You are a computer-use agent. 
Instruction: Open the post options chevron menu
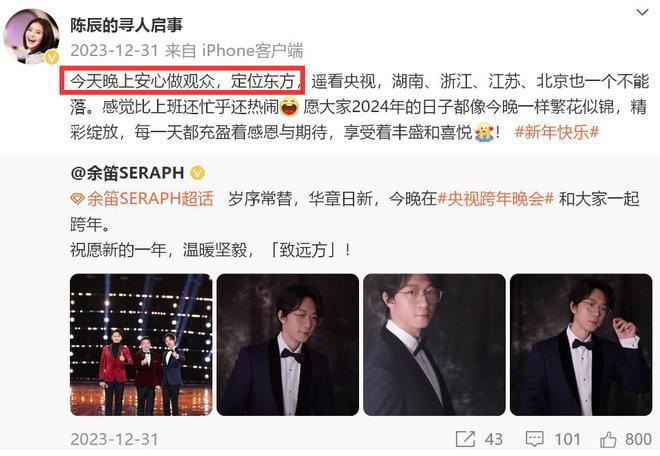pos(642,12)
